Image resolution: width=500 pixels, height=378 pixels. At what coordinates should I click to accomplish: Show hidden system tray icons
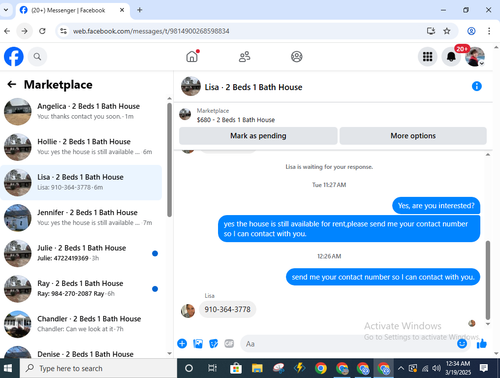[x=401, y=368]
